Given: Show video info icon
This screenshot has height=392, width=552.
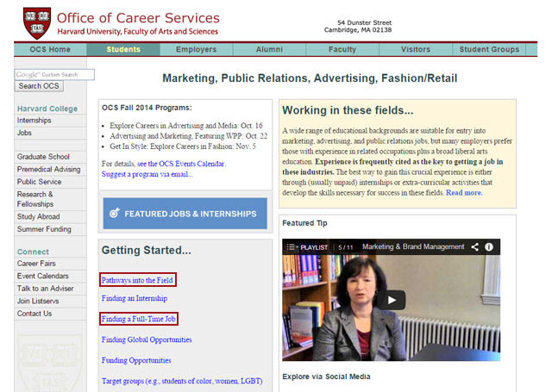Looking at the screenshot, I should pyautogui.click(x=489, y=246).
